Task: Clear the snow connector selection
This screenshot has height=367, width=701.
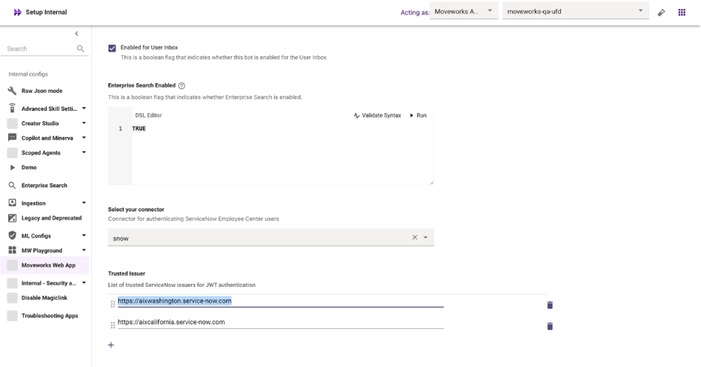Action: [414, 237]
